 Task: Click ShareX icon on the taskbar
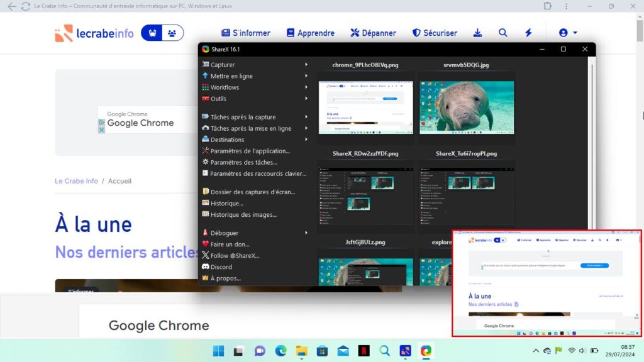(426, 351)
